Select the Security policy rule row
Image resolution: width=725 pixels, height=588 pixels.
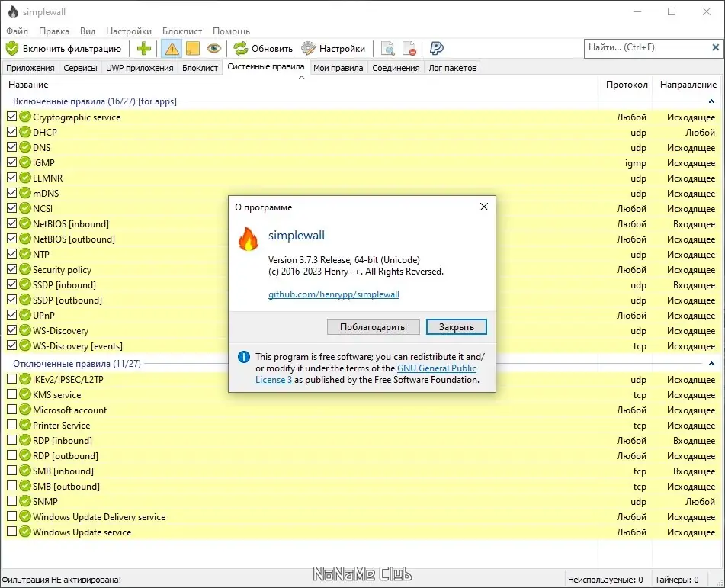tap(362, 269)
